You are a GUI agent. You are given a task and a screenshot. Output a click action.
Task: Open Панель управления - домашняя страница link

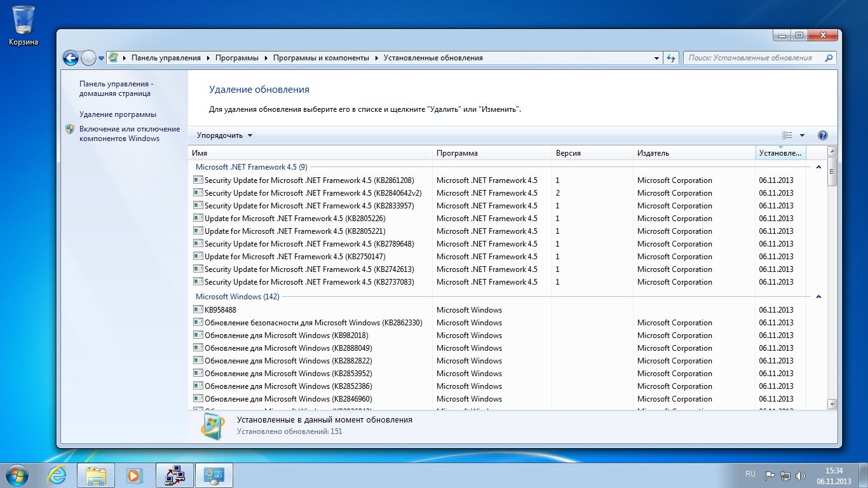(116, 88)
